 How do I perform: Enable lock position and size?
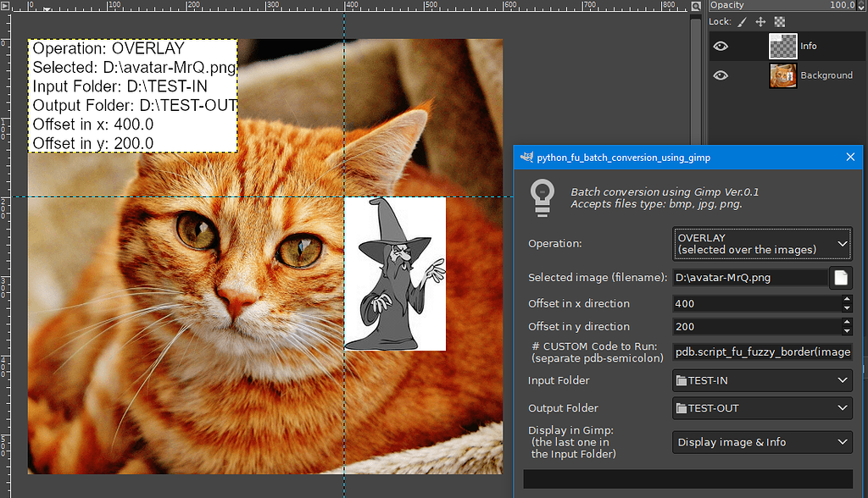pyautogui.click(x=760, y=21)
